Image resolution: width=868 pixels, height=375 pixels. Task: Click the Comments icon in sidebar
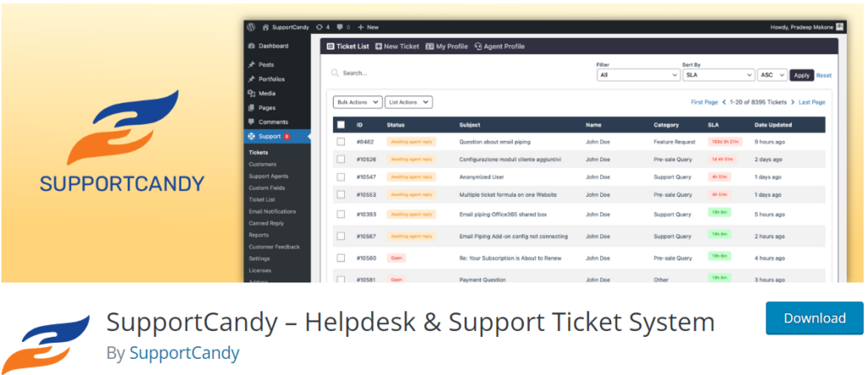click(x=252, y=122)
